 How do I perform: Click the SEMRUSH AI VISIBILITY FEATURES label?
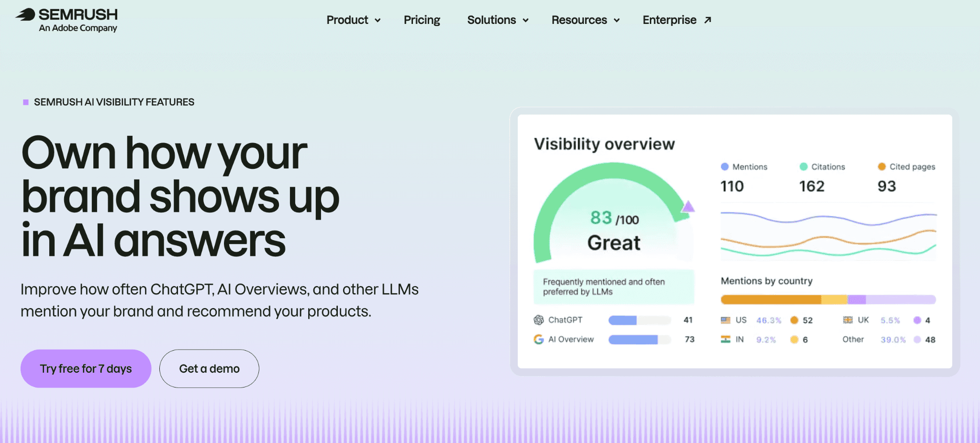pyautogui.click(x=114, y=102)
